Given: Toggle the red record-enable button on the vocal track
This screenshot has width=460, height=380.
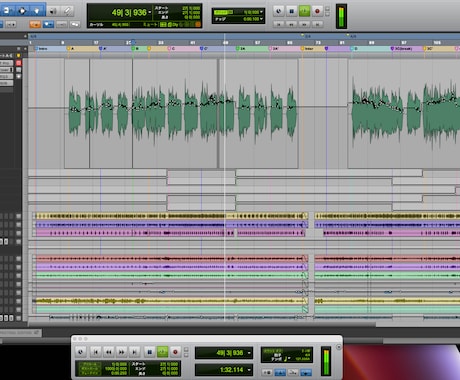Looking at the screenshot, I should click(x=19, y=63).
